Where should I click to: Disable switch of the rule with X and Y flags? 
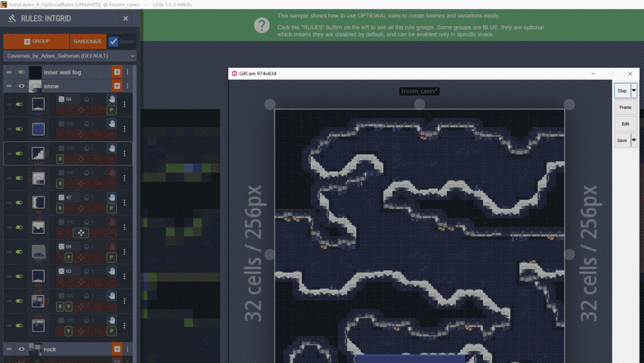pyautogui.click(x=19, y=300)
